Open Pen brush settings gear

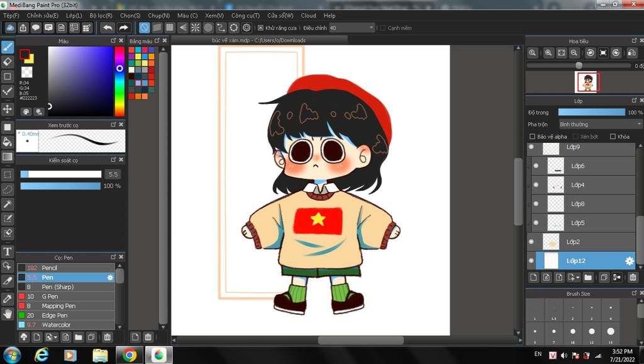(109, 277)
